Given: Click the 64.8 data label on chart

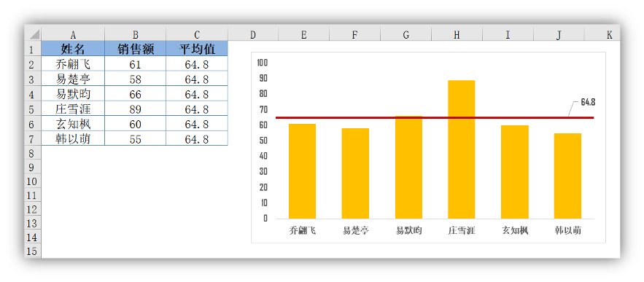Looking at the screenshot, I should 588,103.
